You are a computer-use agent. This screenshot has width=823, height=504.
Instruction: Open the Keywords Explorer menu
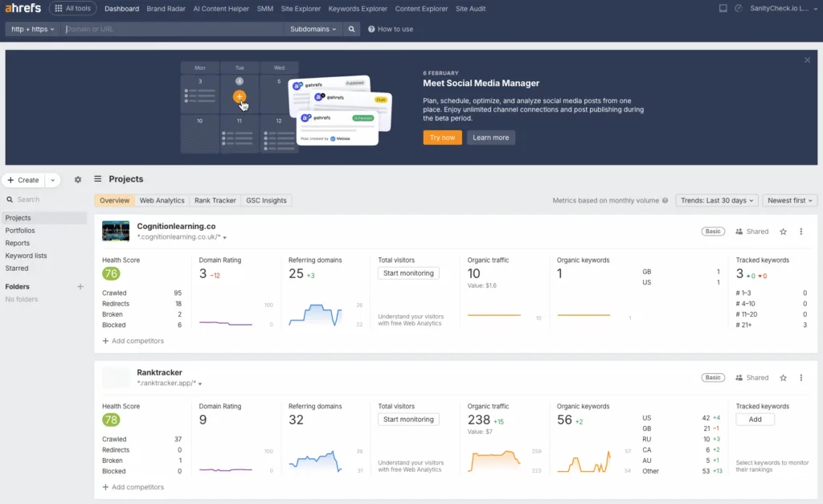tap(358, 8)
